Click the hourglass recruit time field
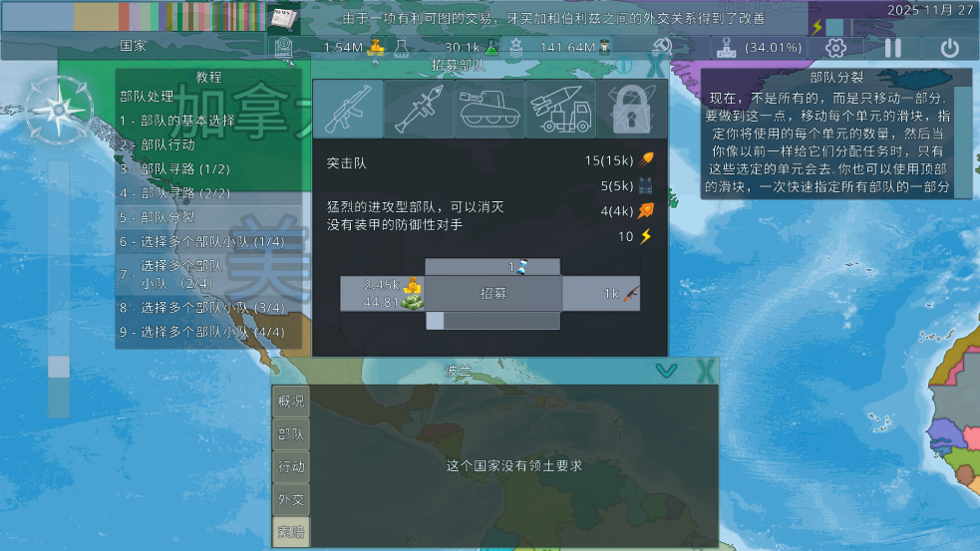 tap(492, 267)
